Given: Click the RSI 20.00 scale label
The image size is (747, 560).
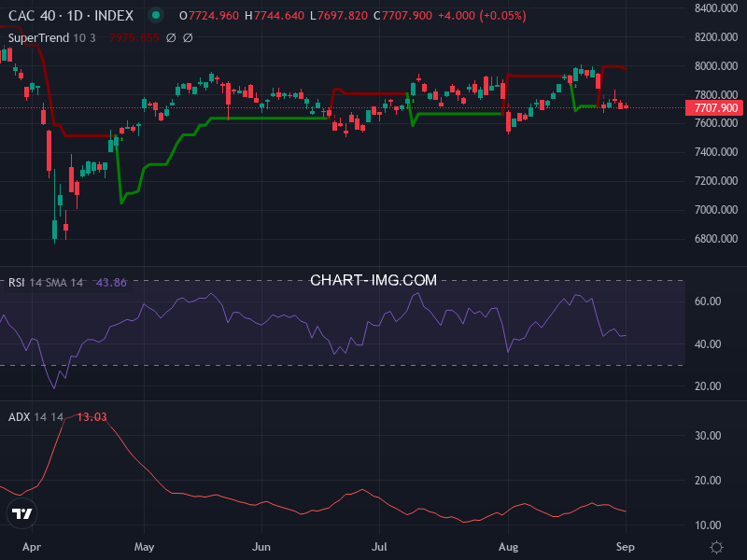Looking at the screenshot, I should [708, 386].
